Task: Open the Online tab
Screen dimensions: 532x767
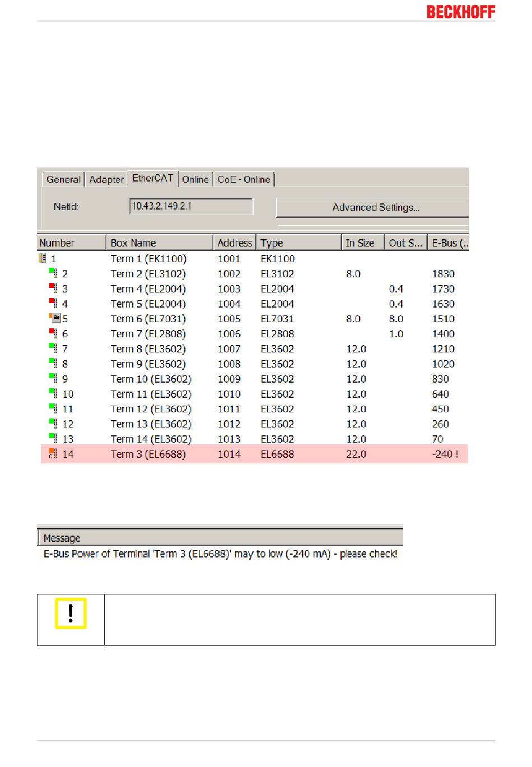Action: point(195,179)
